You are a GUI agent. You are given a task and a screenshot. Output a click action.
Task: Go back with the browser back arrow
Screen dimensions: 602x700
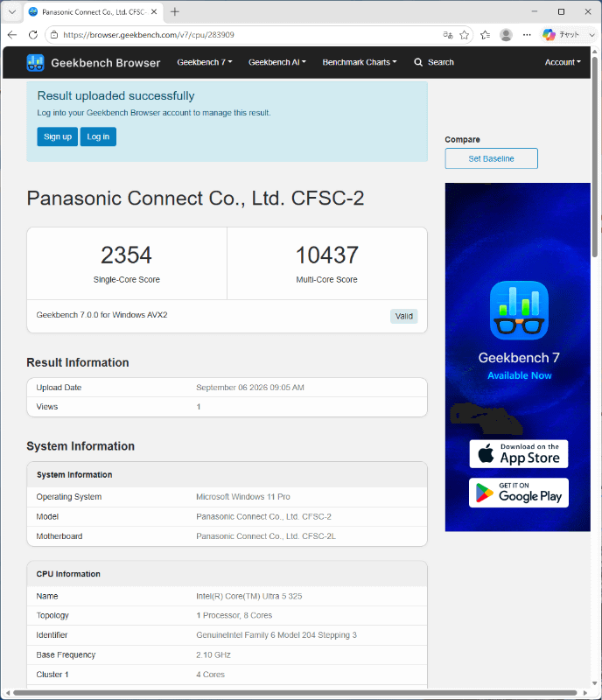pyautogui.click(x=12, y=35)
